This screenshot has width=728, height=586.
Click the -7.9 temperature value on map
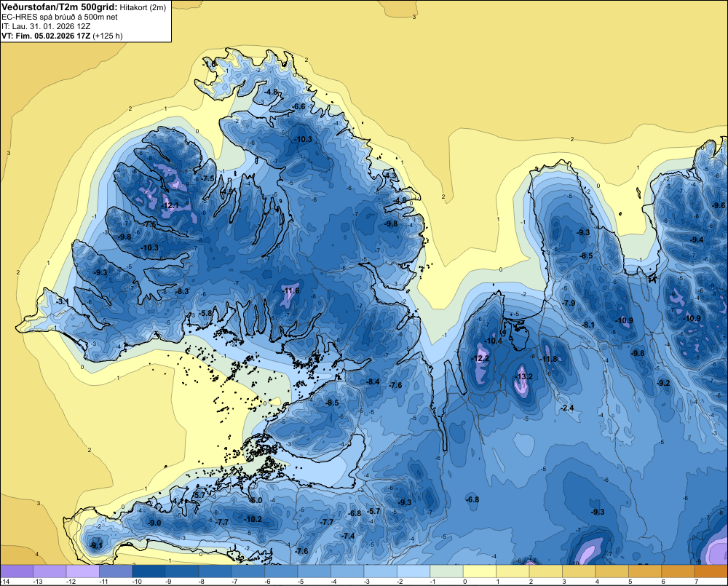569,304
